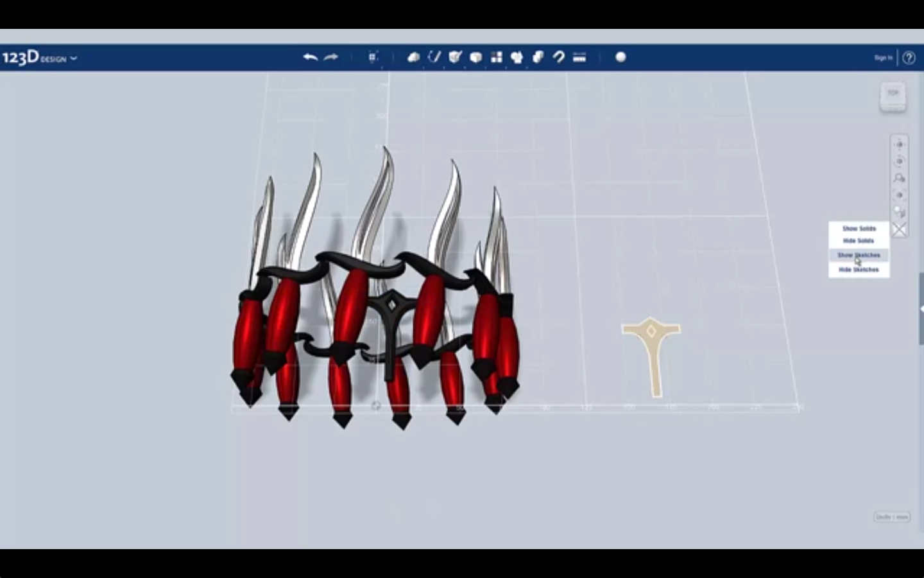The width and height of the screenshot is (924, 578).
Task: Choose Show Sketches from popup menu
Action: tap(859, 255)
